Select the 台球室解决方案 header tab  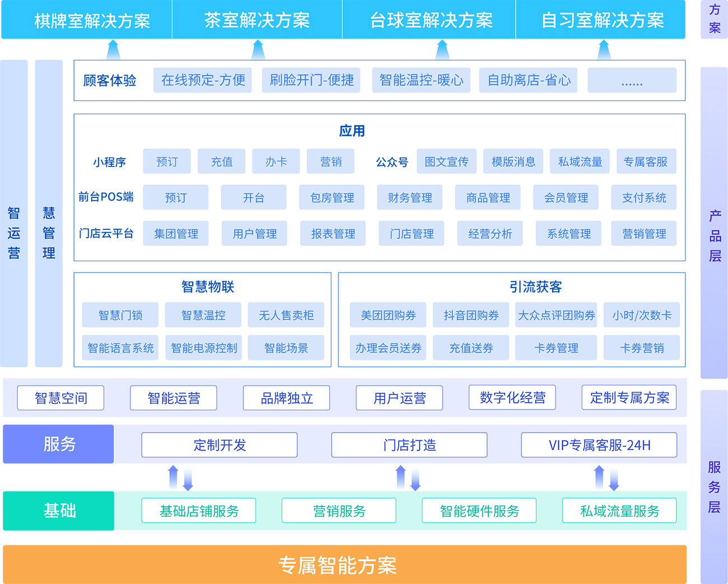click(429, 20)
